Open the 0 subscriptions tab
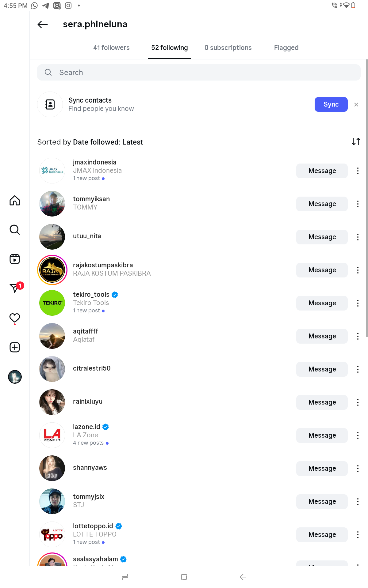The height and width of the screenshot is (588, 368). pyautogui.click(x=228, y=48)
